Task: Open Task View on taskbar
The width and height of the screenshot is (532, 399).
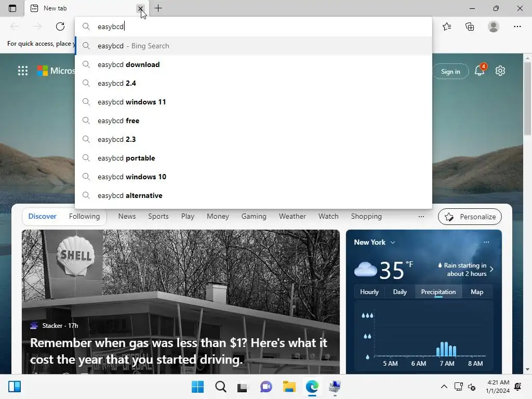Action: coord(242,387)
